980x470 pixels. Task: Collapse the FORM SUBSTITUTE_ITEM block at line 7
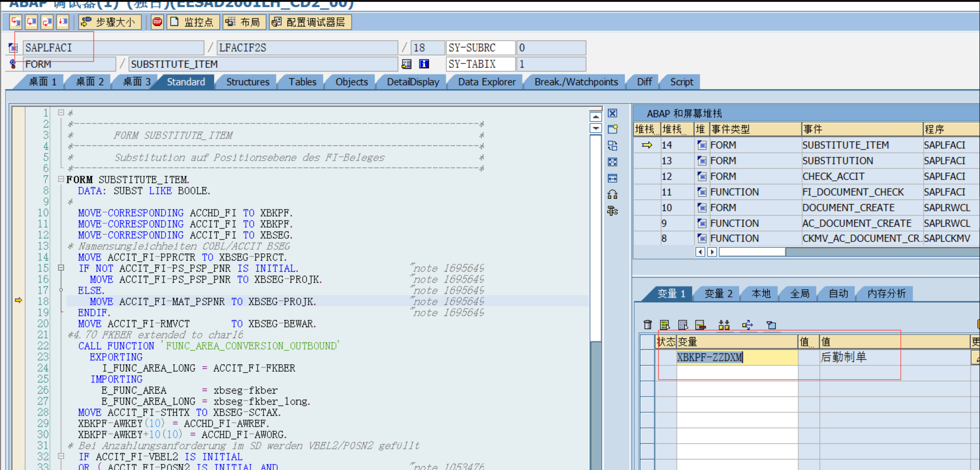point(61,179)
